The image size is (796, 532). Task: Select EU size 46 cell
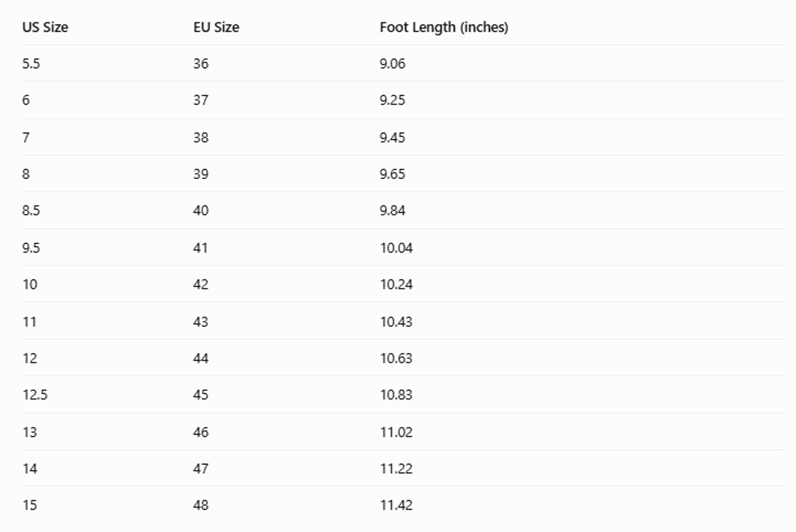tap(201, 432)
